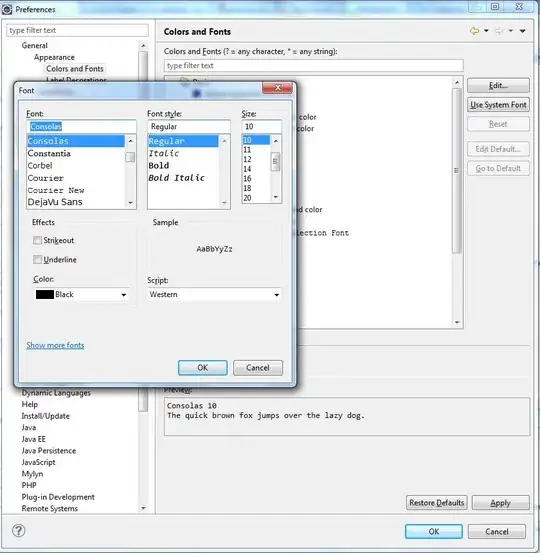This screenshot has height=553, width=540.
Task: Open the Color dropdown showing Black
Action: (81, 294)
